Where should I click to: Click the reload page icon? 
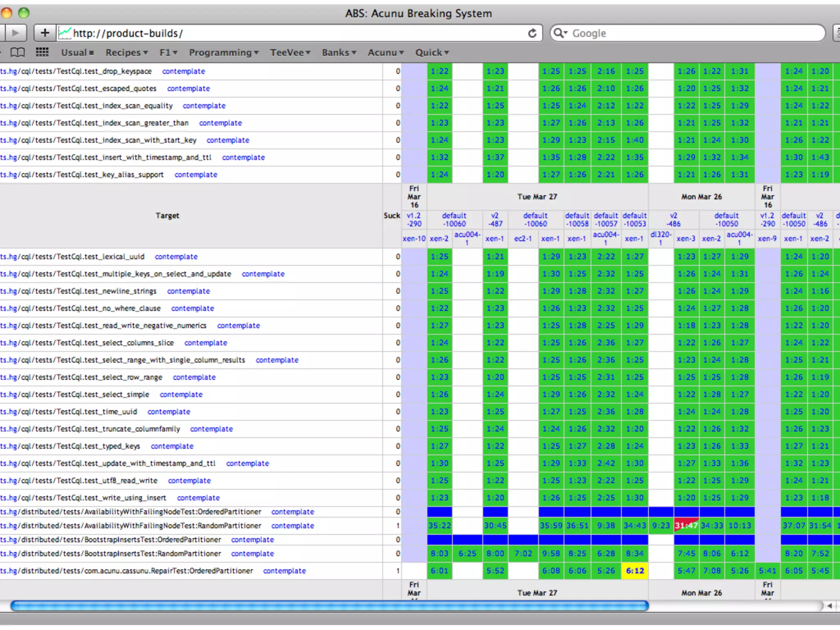pyautogui.click(x=532, y=33)
